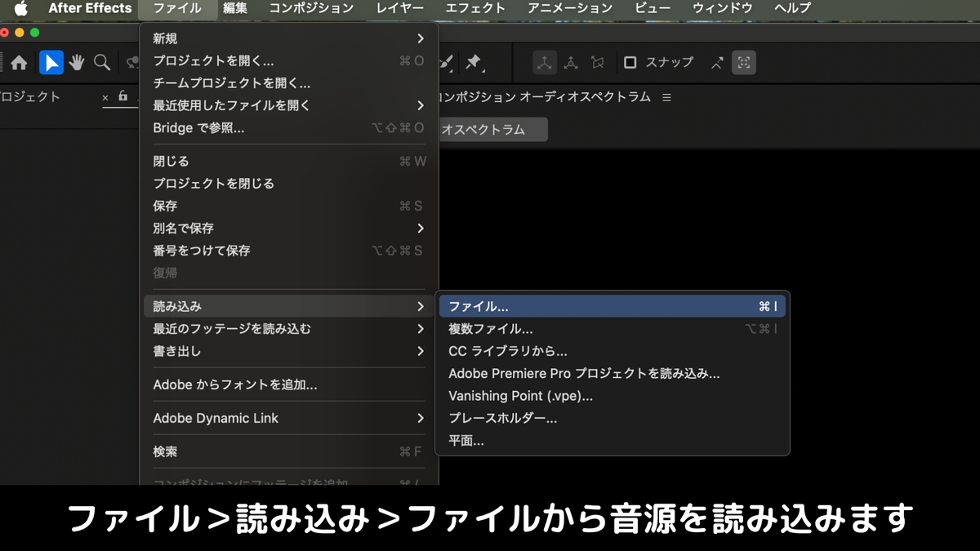Open the アニメーション menu

(570, 8)
